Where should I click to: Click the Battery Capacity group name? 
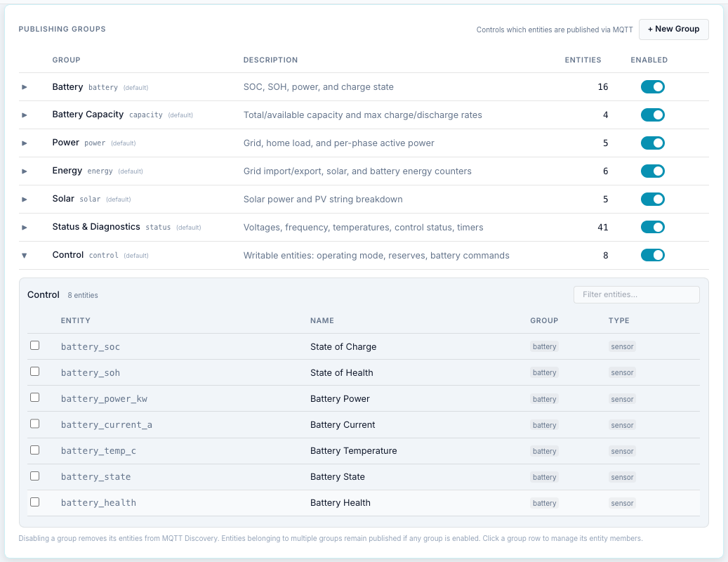[88, 115]
